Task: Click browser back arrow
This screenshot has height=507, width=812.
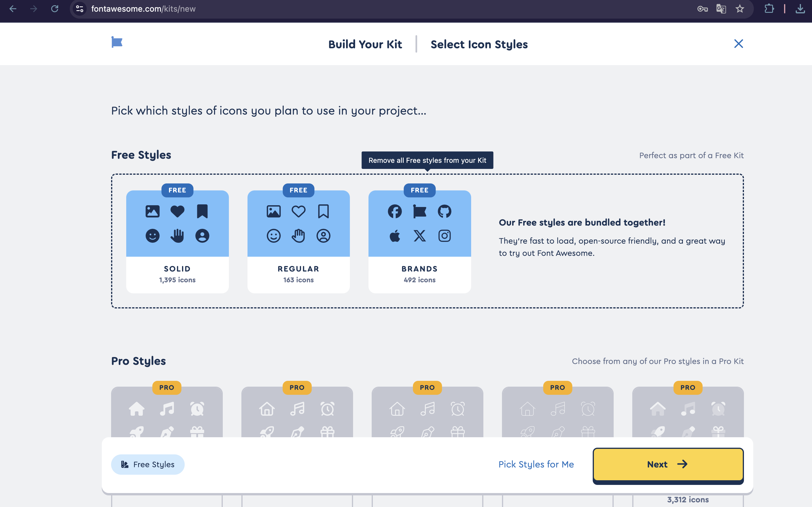Action: point(13,9)
